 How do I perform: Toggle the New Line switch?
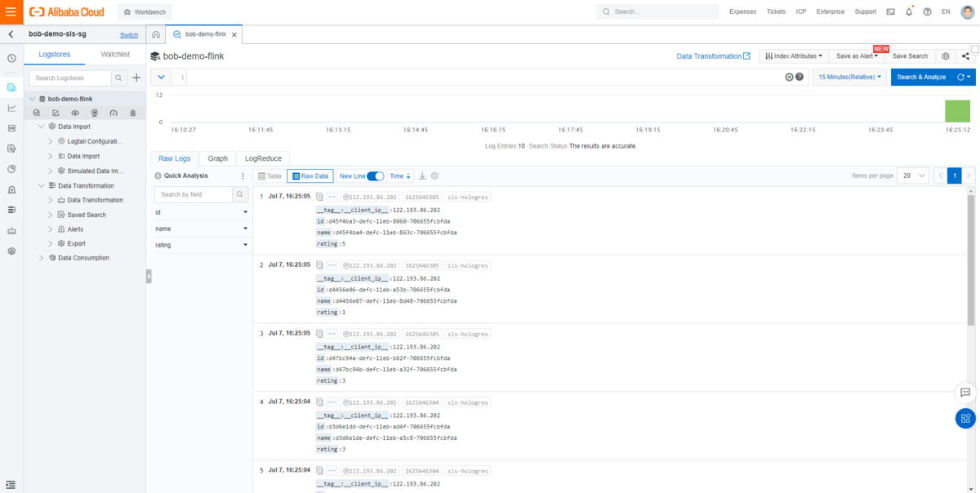376,175
